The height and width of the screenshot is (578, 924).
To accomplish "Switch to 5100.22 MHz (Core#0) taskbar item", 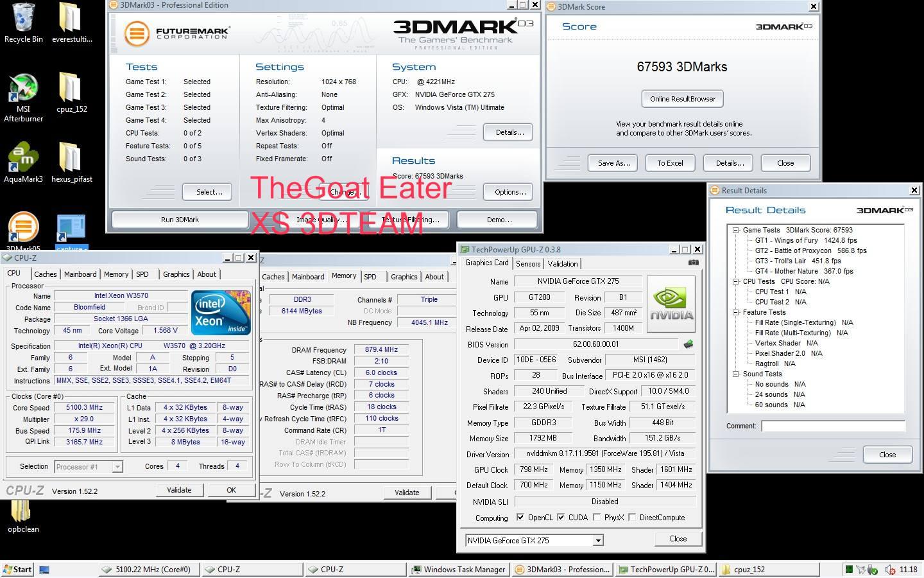I will pyautogui.click(x=149, y=569).
